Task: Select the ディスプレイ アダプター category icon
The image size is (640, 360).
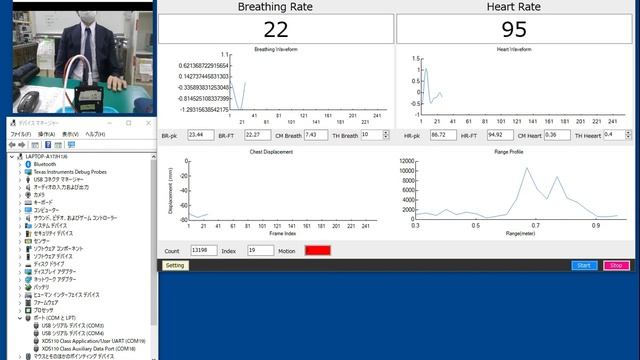Action: pos(28,272)
